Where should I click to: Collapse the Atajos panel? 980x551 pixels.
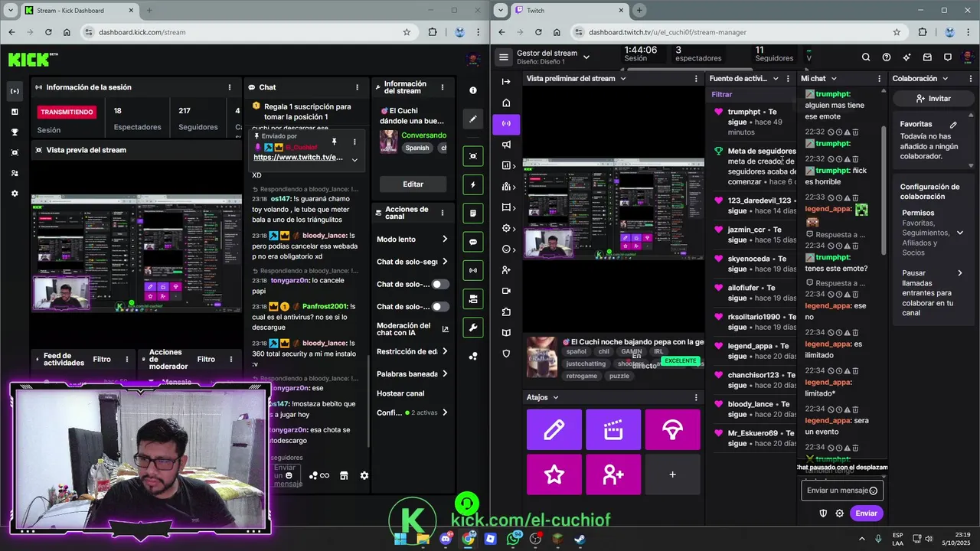[556, 397]
